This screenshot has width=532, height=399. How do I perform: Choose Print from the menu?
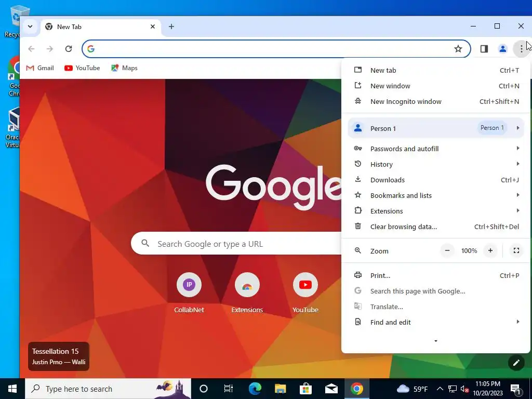[436, 275]
